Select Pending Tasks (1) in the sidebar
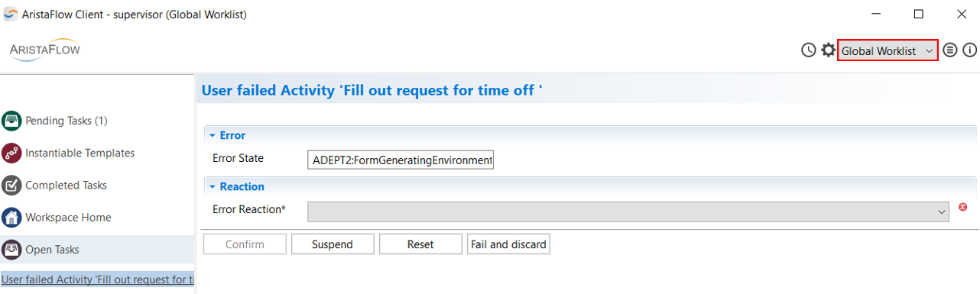The height and width of the screenshot is (294, 980). (67, 121)
